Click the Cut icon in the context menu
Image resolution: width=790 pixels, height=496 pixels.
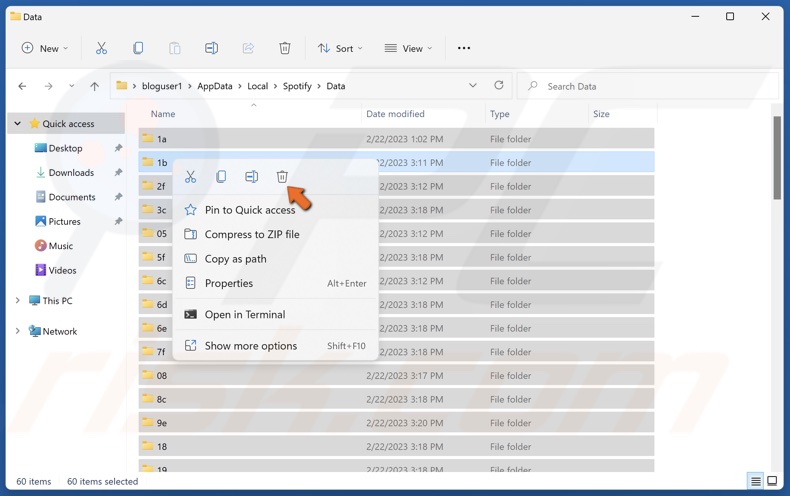tap(190, 177)
